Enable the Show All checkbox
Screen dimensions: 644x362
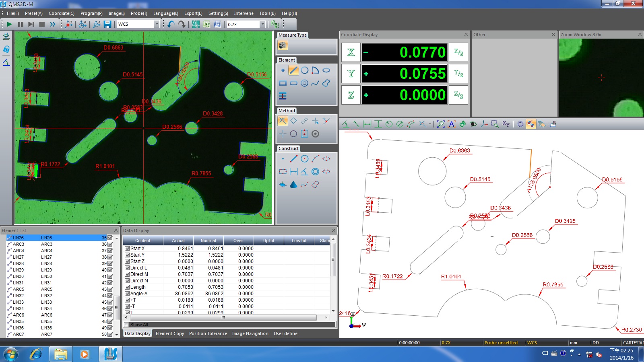point(126,325)
